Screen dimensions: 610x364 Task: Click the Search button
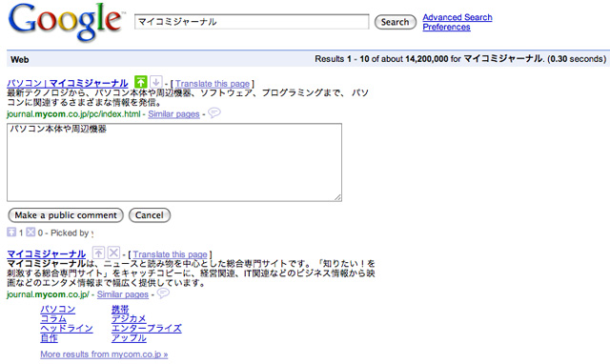coord(395,22)
